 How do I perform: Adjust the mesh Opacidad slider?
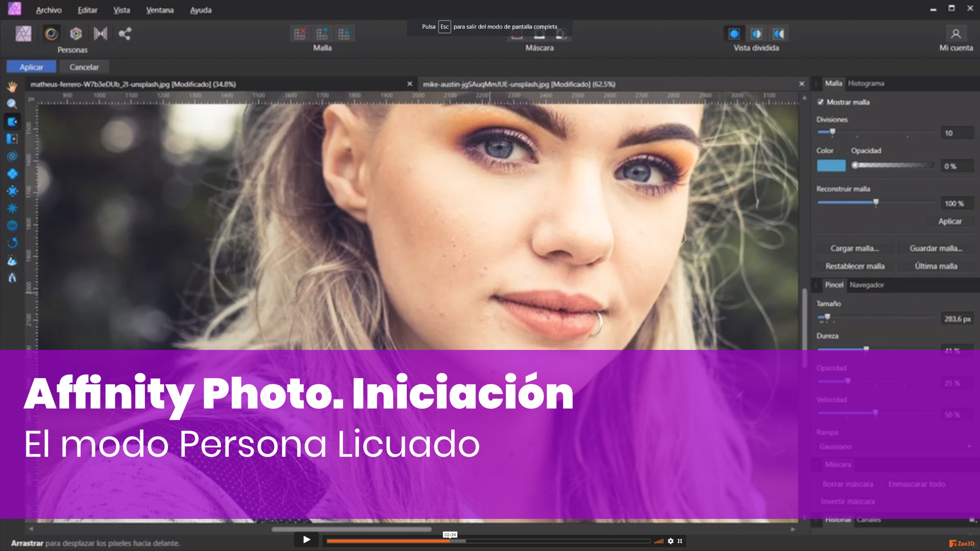point(893,165)
